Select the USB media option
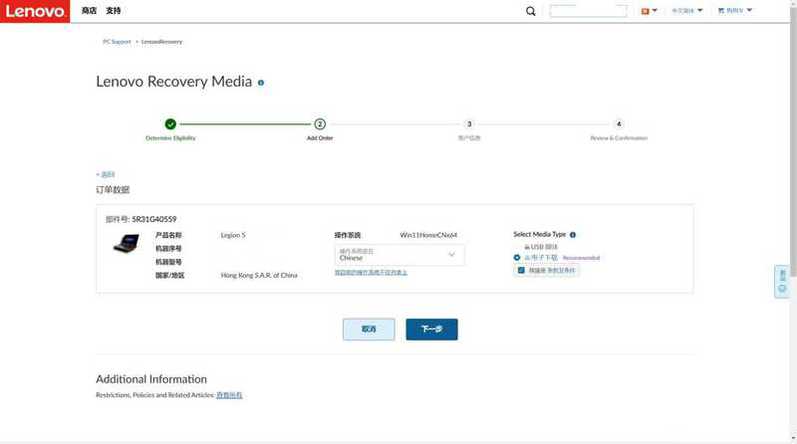The width and height of the screenshot is (797, 444). 541,247
